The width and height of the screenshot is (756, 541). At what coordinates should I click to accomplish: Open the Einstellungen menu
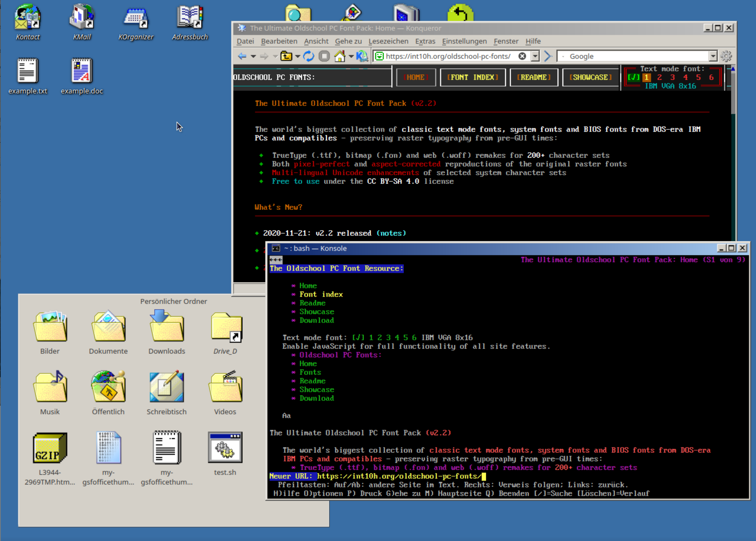[464, 41]
